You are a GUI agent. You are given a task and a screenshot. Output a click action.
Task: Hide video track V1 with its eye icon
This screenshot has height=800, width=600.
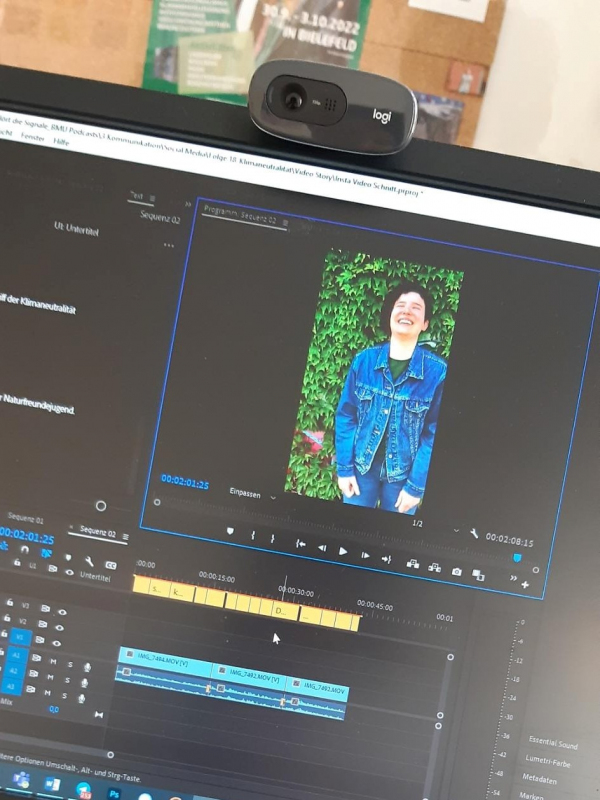57,643
